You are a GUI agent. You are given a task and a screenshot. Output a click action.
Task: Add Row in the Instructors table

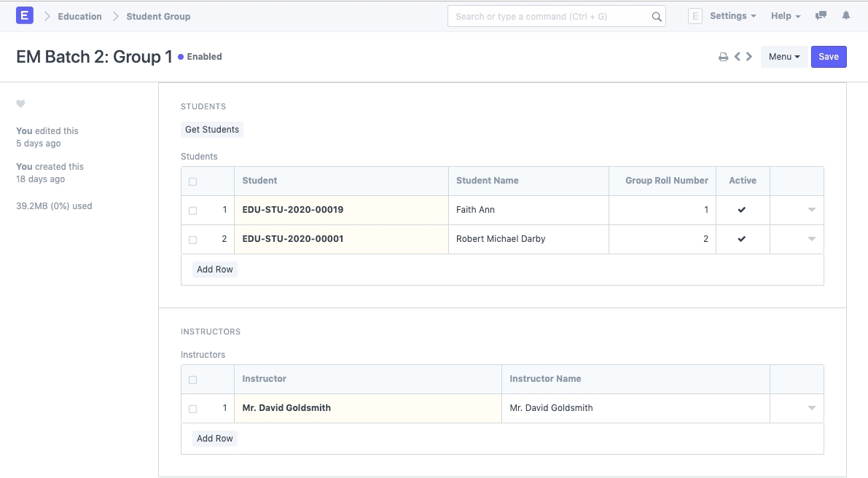point(215,439)
